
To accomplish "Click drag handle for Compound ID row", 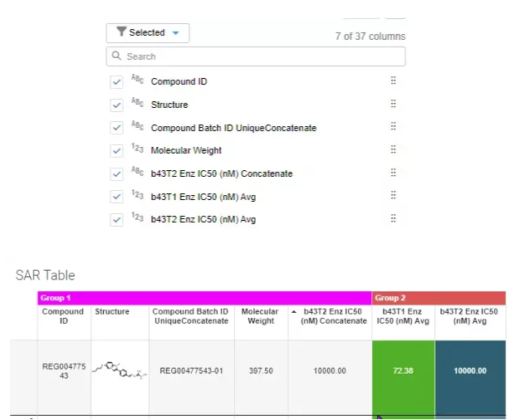I will (x=393, y=81).
